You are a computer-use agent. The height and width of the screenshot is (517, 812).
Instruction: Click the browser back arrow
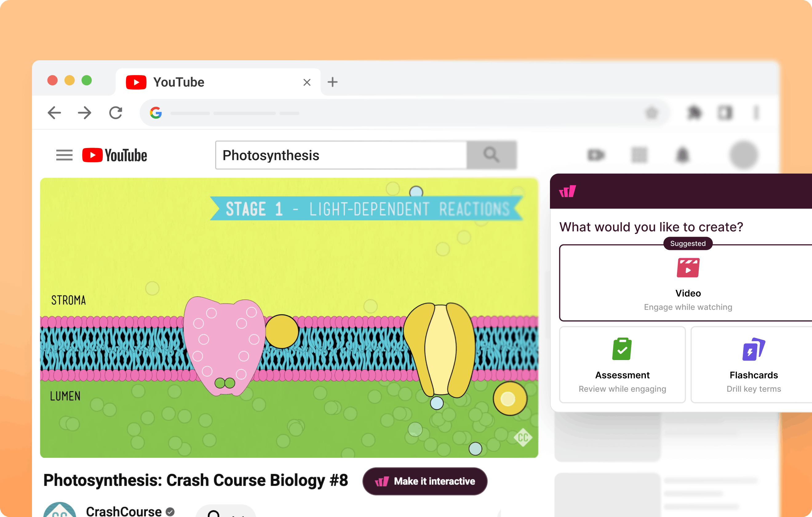click(x=54, y=113)
